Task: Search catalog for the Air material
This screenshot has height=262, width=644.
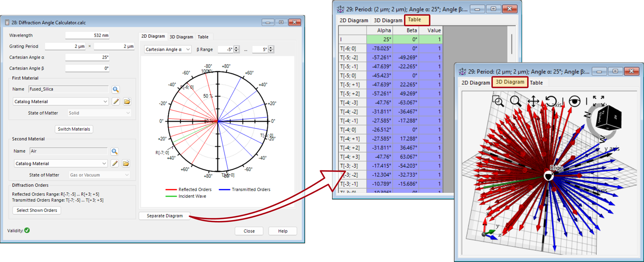Action: (x=115, y=151)
